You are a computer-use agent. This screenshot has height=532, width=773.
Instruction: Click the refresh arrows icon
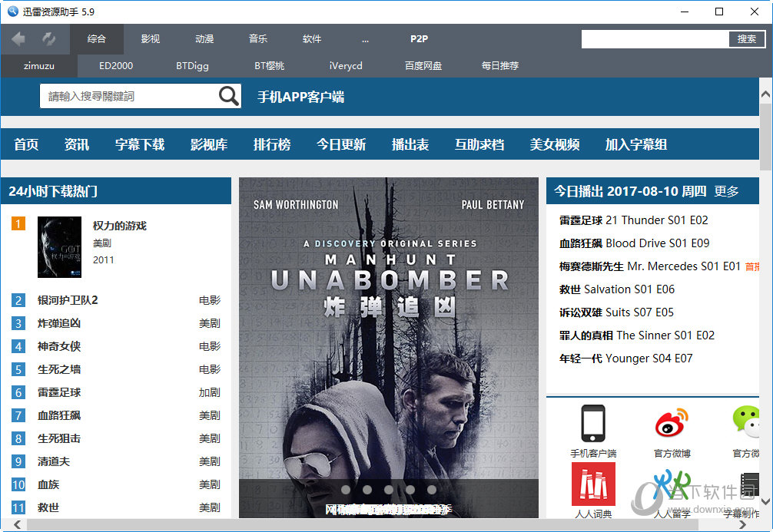click(x=48, y=39)
